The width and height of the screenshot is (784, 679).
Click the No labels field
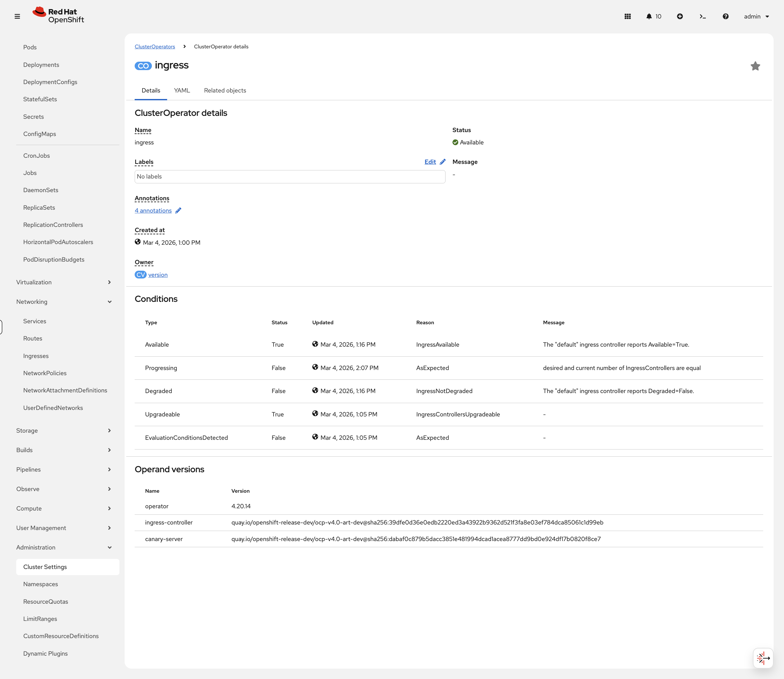290,177
